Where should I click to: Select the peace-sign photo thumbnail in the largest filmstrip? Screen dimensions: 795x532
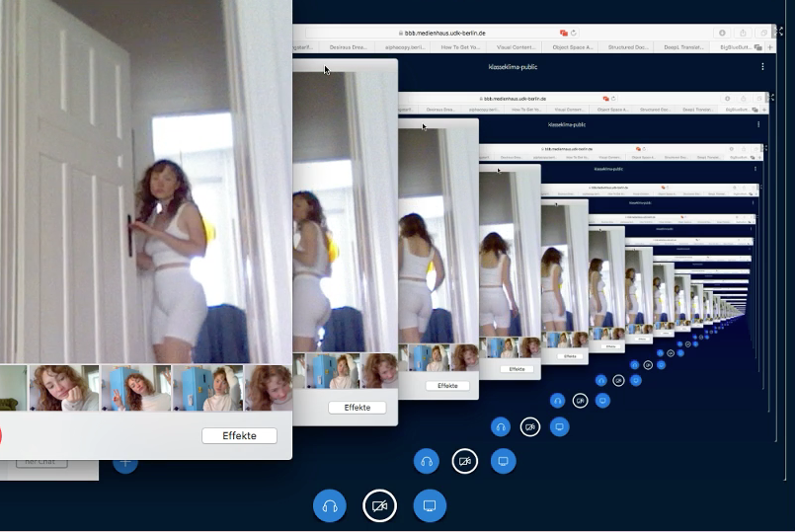(x=135, y=388)
